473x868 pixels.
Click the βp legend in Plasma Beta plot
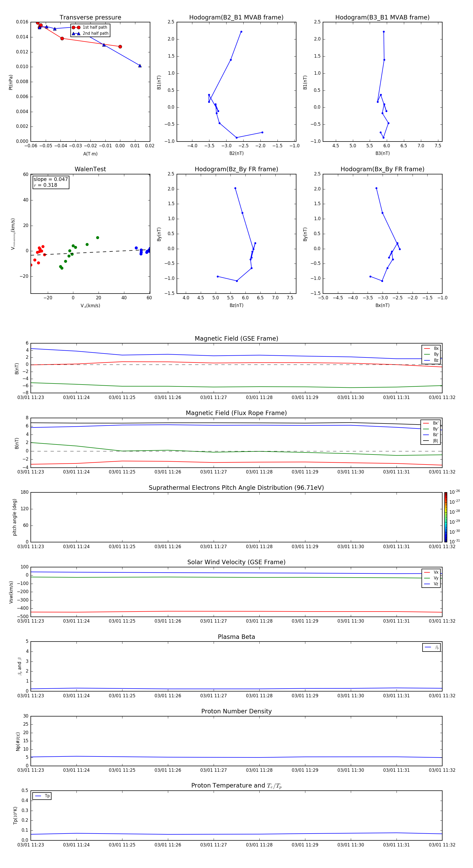click(431, 647)
